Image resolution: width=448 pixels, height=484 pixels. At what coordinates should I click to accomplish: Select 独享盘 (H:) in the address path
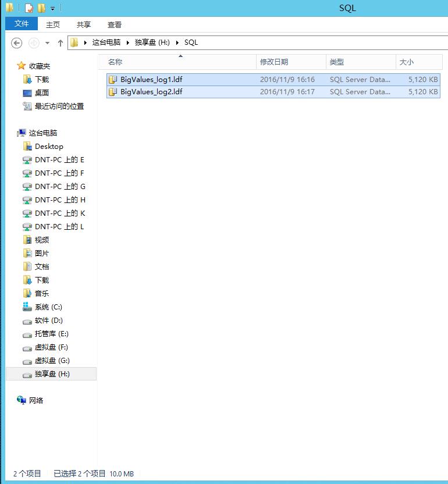(152, 42)
